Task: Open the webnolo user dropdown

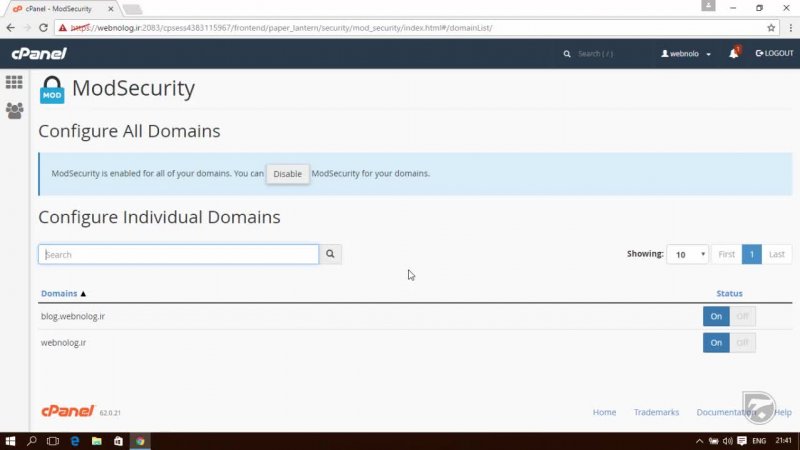Action: coord(688,53)
